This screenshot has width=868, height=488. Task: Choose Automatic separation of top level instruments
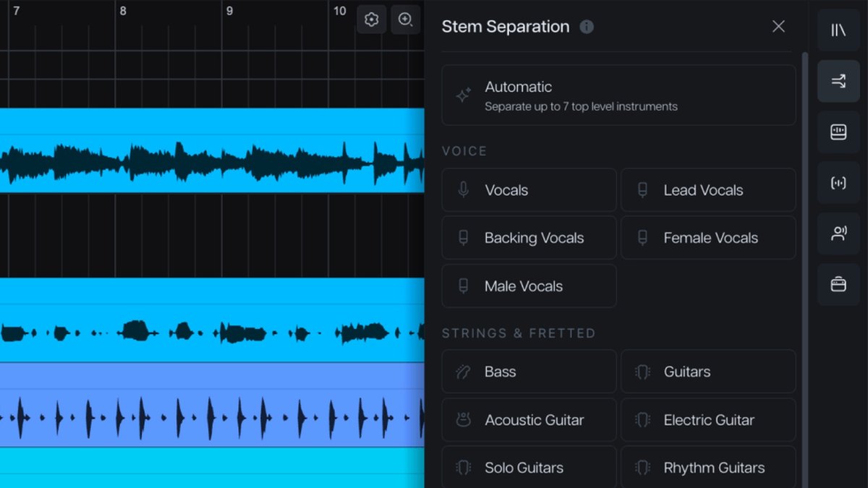[x=618, y=95]
